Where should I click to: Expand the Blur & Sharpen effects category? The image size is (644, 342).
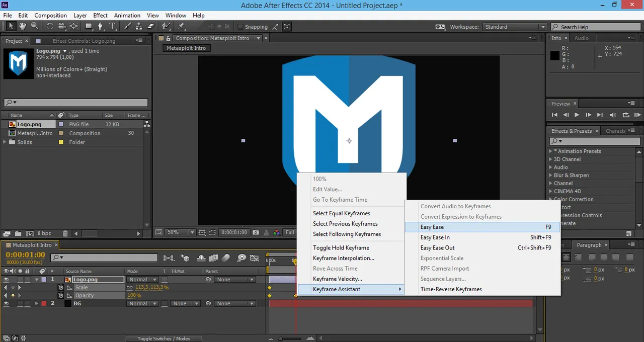[550, 176]
